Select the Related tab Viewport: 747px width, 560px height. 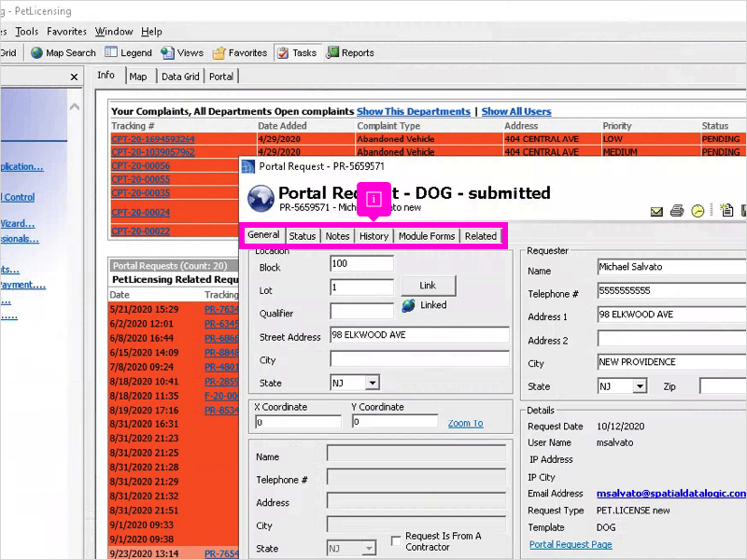tap(481, 236)
